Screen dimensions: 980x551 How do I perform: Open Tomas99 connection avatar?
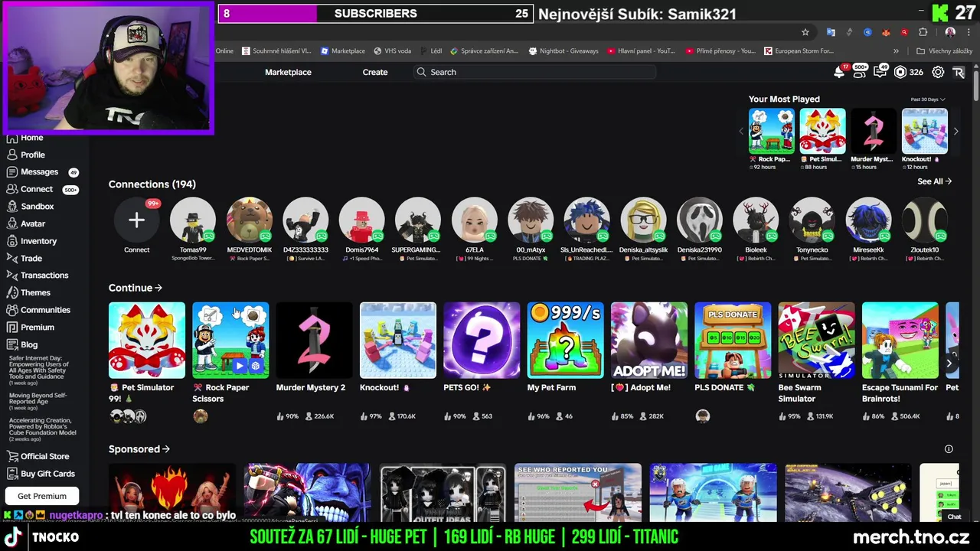(x=193, y=220)
